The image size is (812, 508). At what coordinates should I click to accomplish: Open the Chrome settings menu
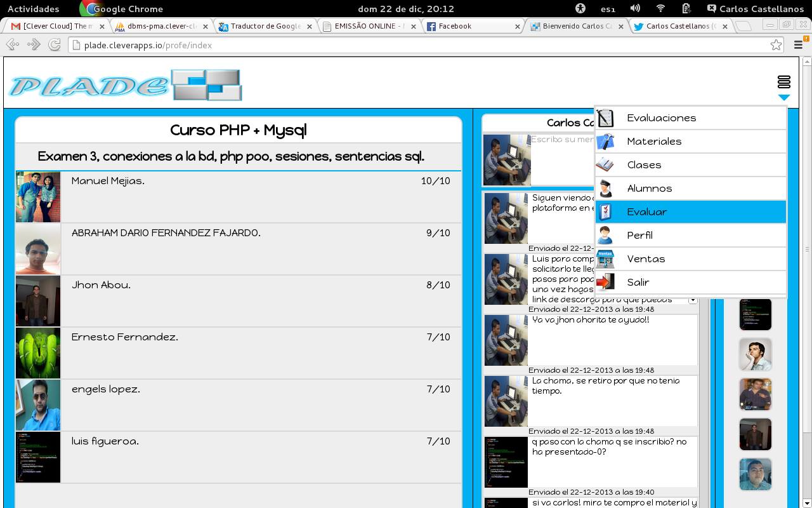tap(799, 44)
